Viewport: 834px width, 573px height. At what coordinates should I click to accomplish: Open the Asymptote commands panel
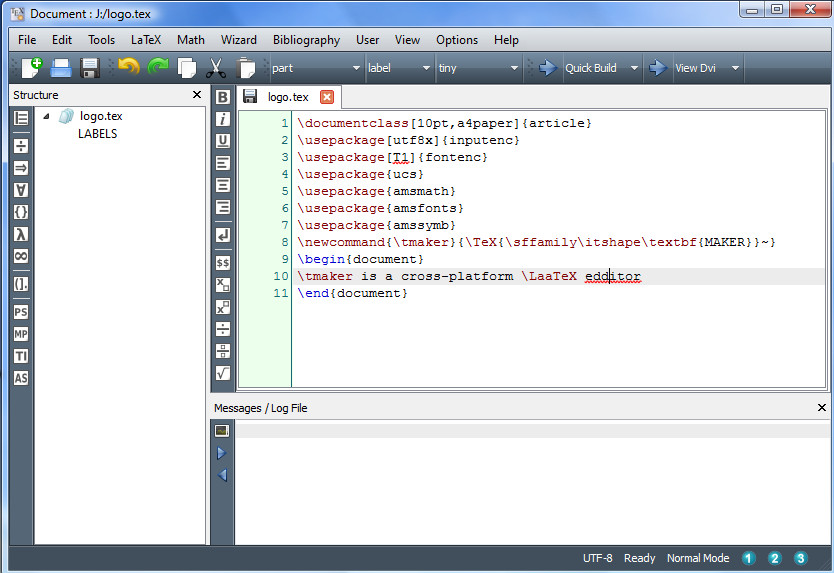[x=21, y=378]
